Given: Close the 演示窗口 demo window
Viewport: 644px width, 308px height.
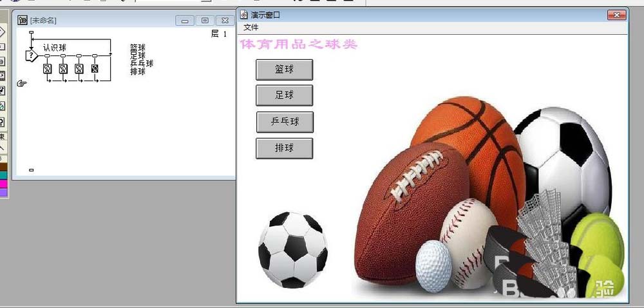Looking at the screenshot, I should click(616, 15).
